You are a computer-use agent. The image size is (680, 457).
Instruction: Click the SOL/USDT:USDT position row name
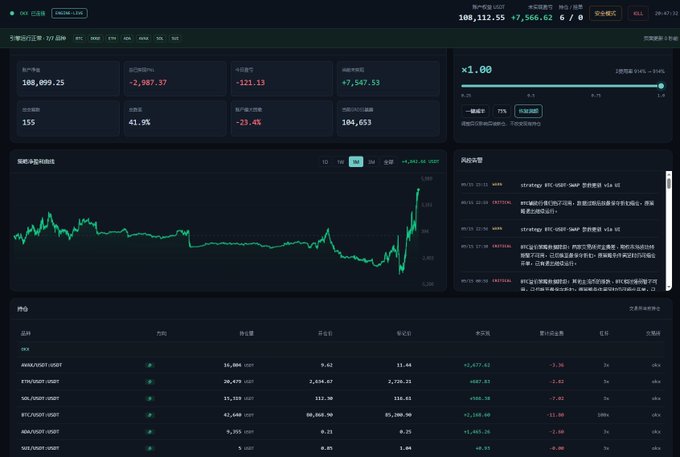pyautogui.click(x=40, y=398)
